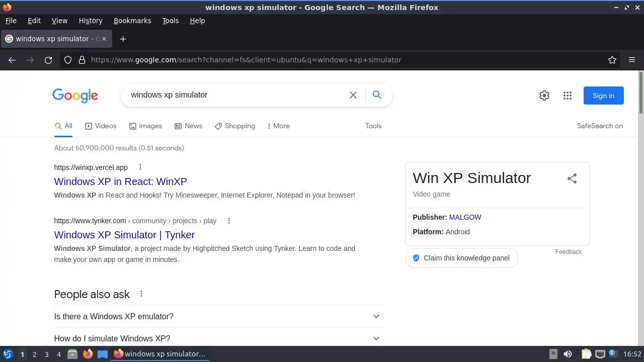Open the More search filters dropdown
Viewport: 644px width, 362px height.
279,126
